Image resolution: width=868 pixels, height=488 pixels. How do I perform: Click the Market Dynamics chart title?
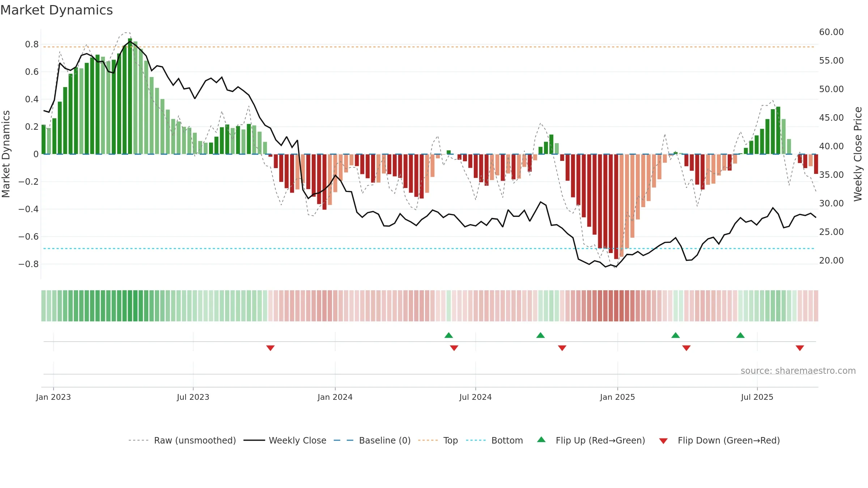click(x=56, y=10)
